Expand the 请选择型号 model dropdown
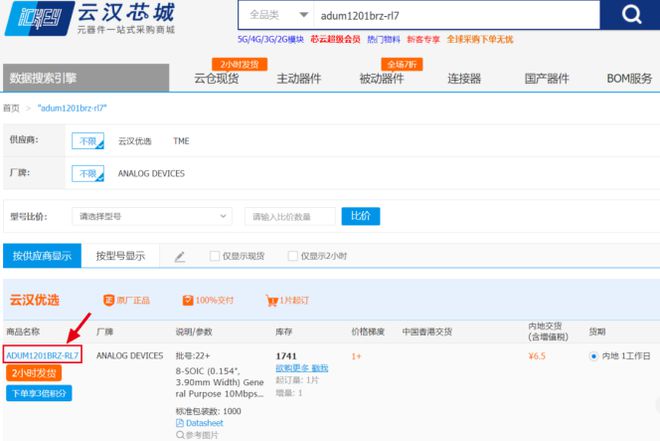 click(x=152, y=216)
